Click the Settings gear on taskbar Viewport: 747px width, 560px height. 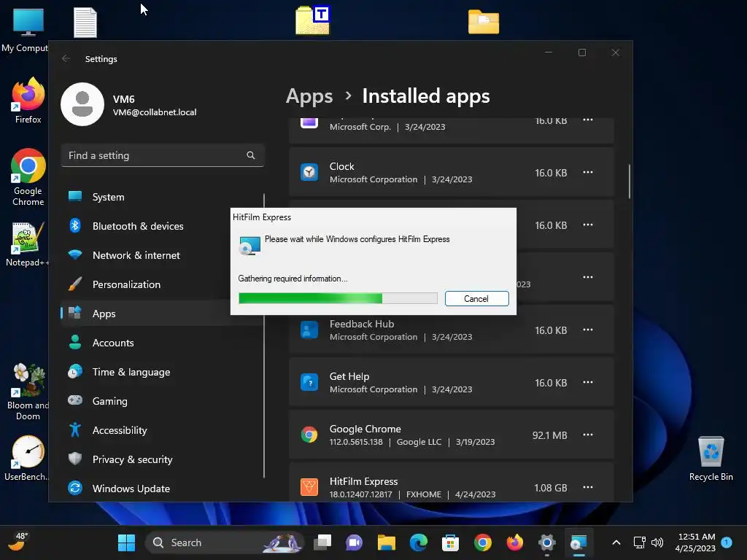547,542
